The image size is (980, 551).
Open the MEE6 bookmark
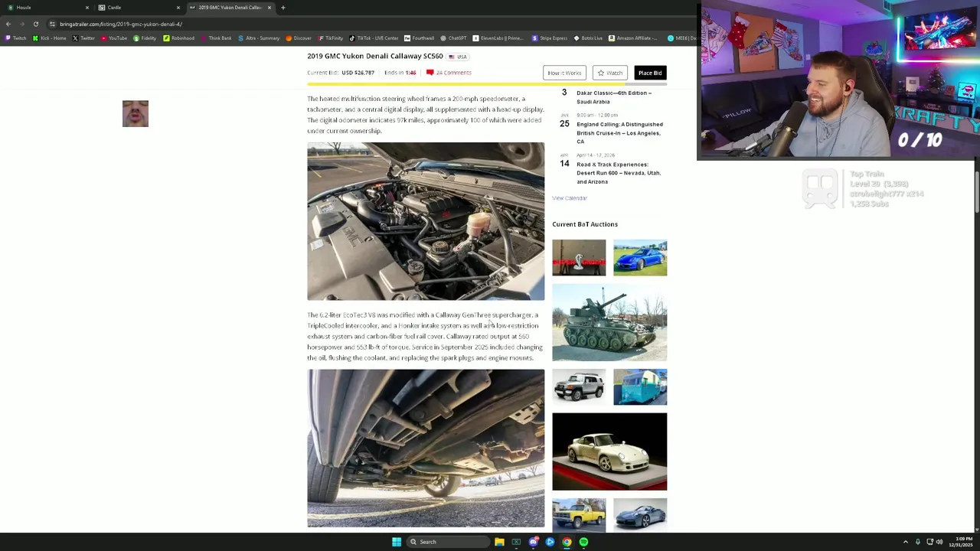[681, 38]
